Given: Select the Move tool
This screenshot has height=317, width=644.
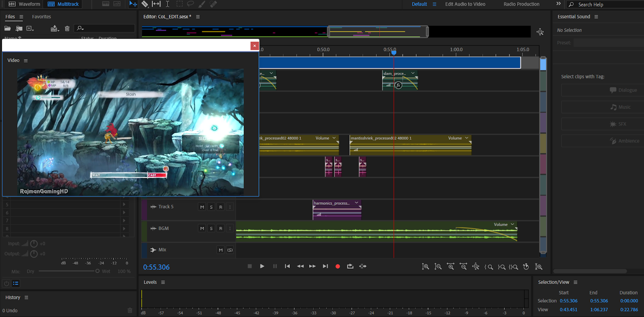Looking at the screenshot, I should coord(133,4).
